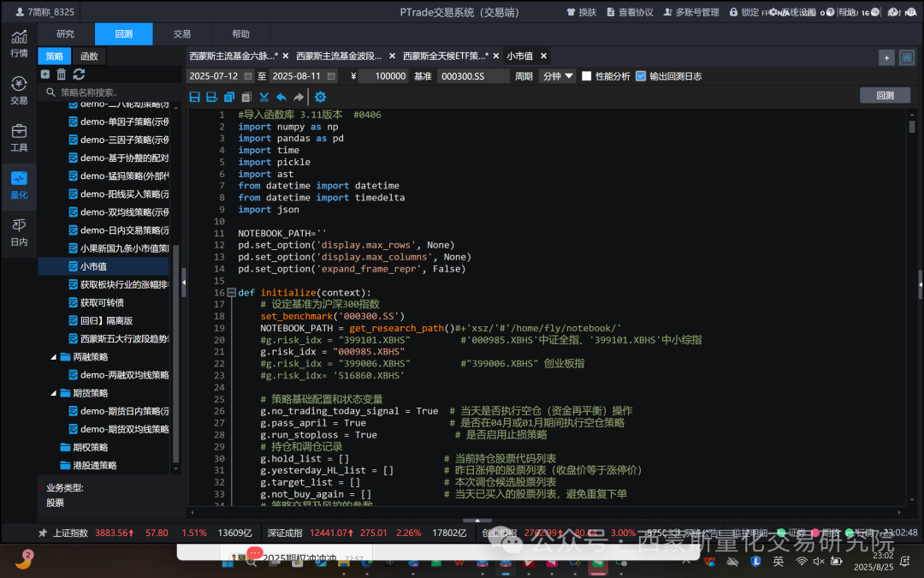Click 多账号管理 in the title bar
The width and height of the screenshot is (924, 578).
click(x=691, y=12)
